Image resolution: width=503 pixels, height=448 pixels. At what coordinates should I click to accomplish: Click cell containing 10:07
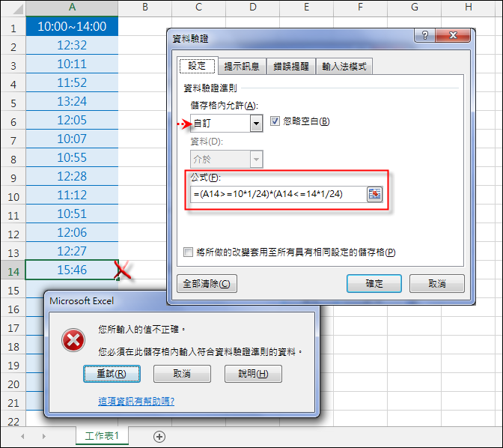[x=72, y=139]
